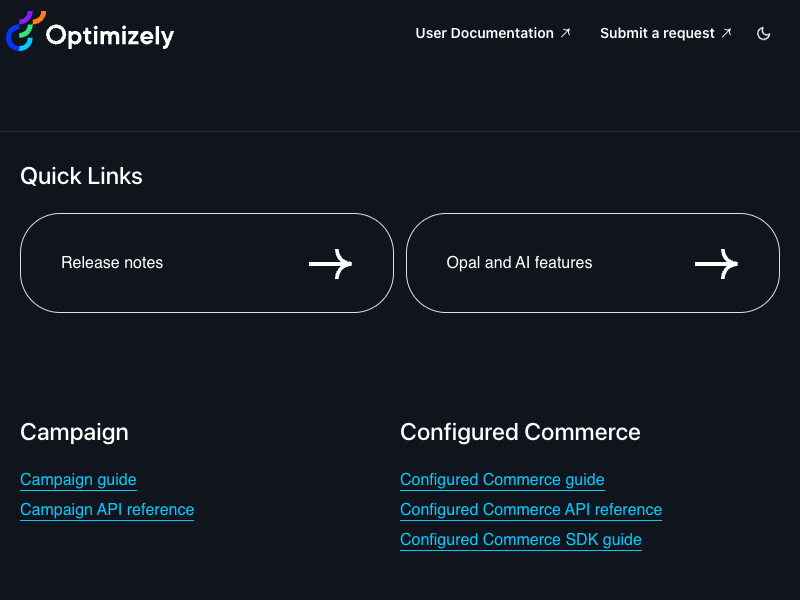Viewport: 800px width, 600px height.
Task: Open the Campaign guide link
Action: click(x=78, y=480)
